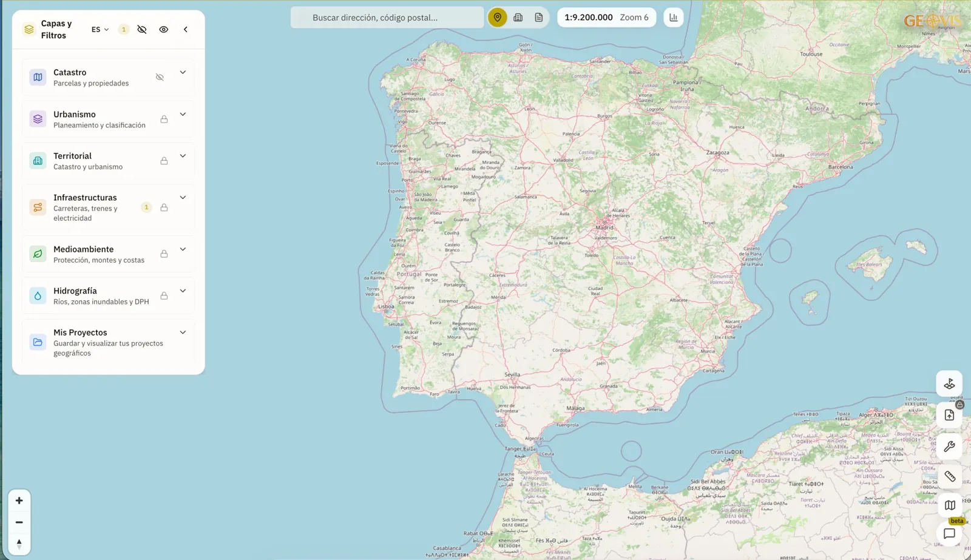Click the Capas y Filtros layers icon
The height and width of the screenshot is (560, 971).
point(29,29)
